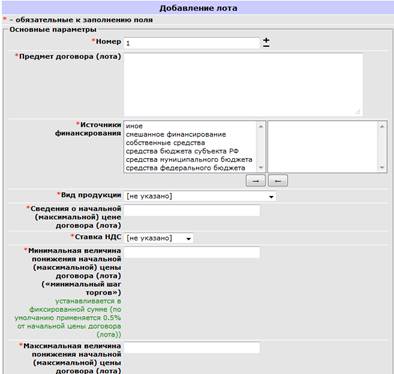Click left-arrow button to remove funding source

click(x=278, y=181)
